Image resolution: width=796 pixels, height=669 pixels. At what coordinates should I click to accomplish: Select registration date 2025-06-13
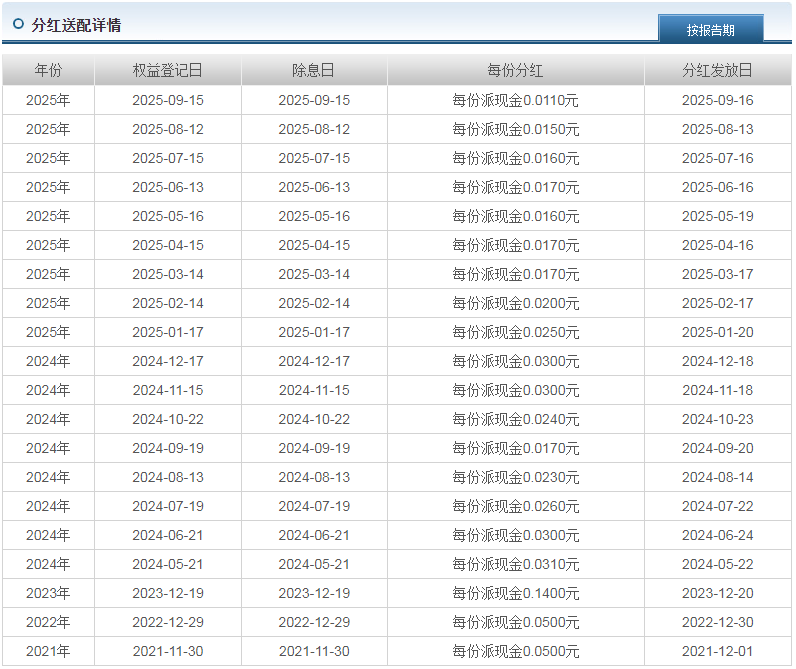tap(168, 187)
